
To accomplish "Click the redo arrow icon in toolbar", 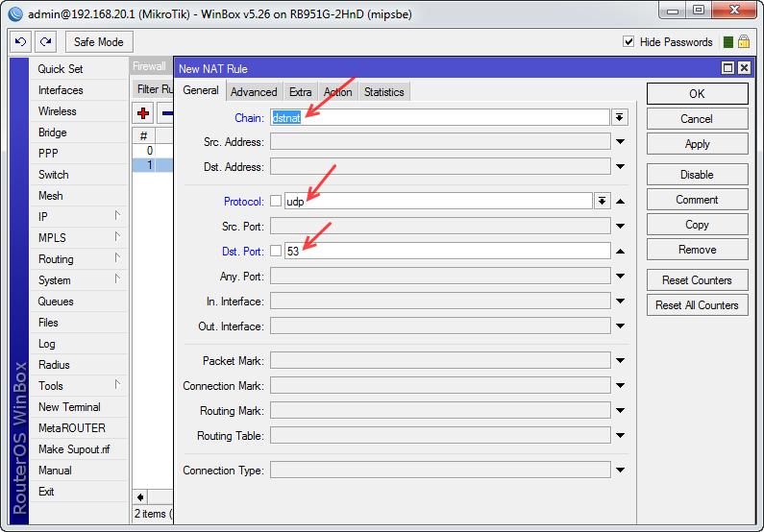I will 45,42.
